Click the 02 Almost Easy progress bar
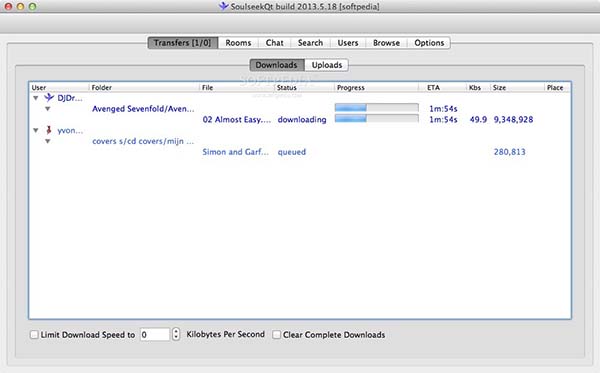The image size is (600, 373). click(x=377, y=119)
